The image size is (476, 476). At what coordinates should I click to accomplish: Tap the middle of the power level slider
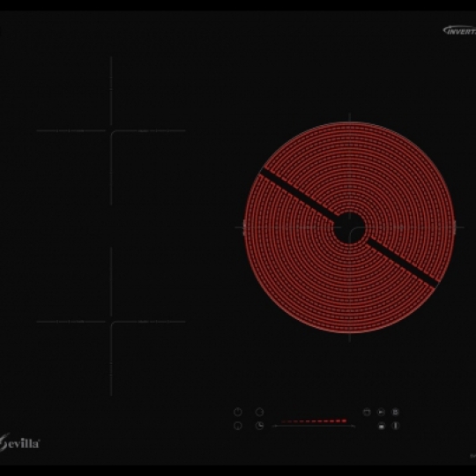point(314,426)
